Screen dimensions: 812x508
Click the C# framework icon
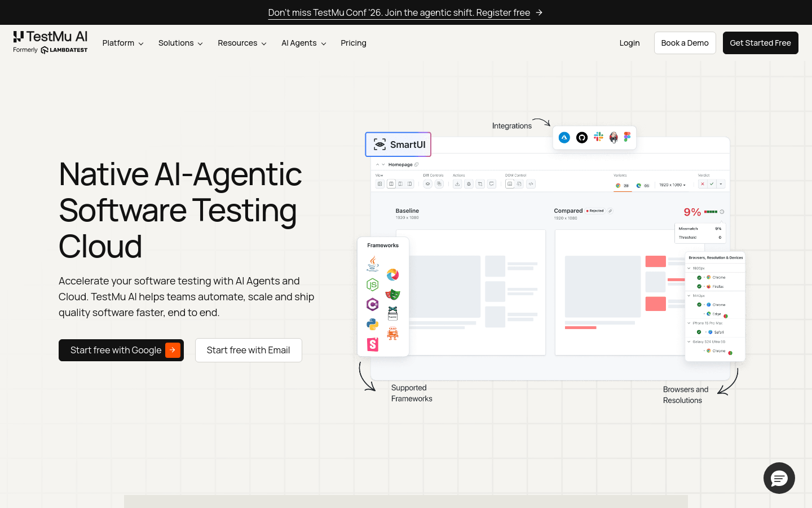coord(372,305)
